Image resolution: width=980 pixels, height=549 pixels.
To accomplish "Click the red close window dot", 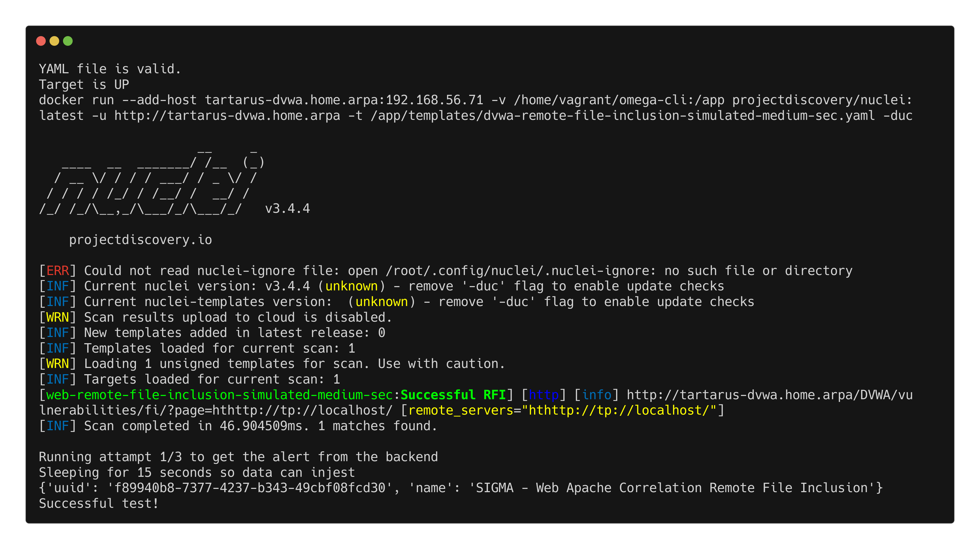I will (41, 41).
